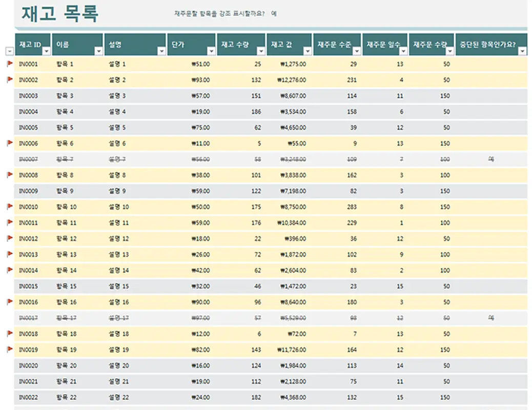Click description cell 설명 22
The height and width of the screenshot is (410, 532).
[119, 397]
